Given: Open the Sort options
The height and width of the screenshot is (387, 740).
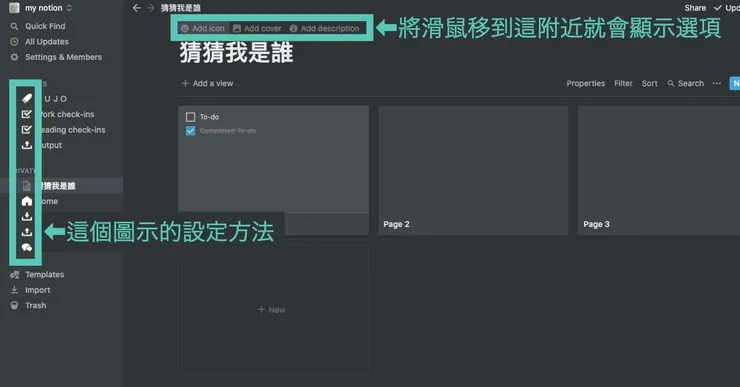Looking at the screenshot, I should (649, 83).
